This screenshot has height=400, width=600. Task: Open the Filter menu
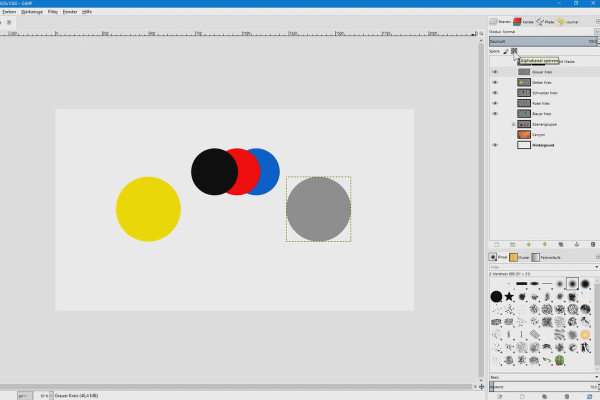53,12
